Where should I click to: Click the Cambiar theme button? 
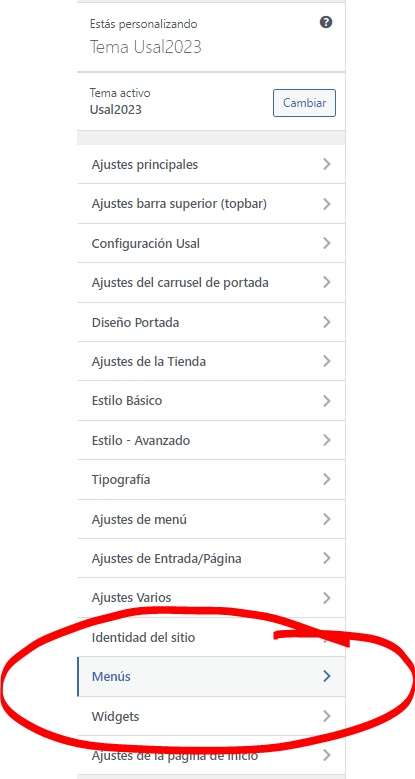tap(304, 103)
